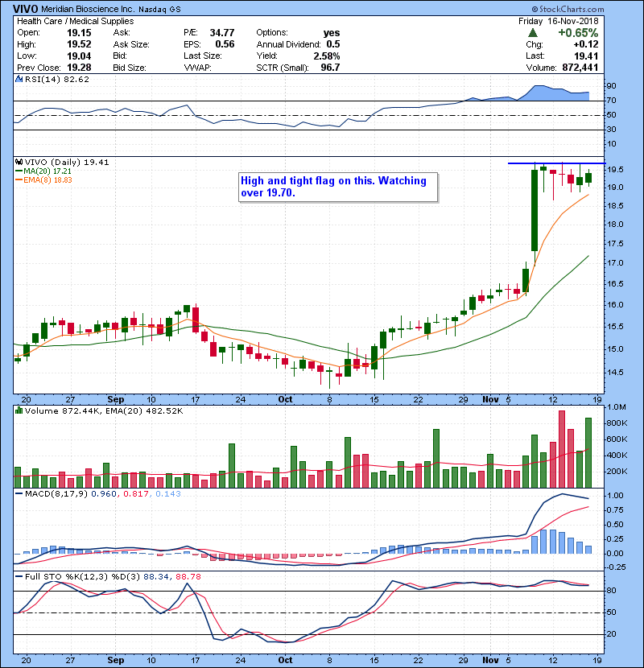Click the Annual Dividend value 0.5

(333, 44)
